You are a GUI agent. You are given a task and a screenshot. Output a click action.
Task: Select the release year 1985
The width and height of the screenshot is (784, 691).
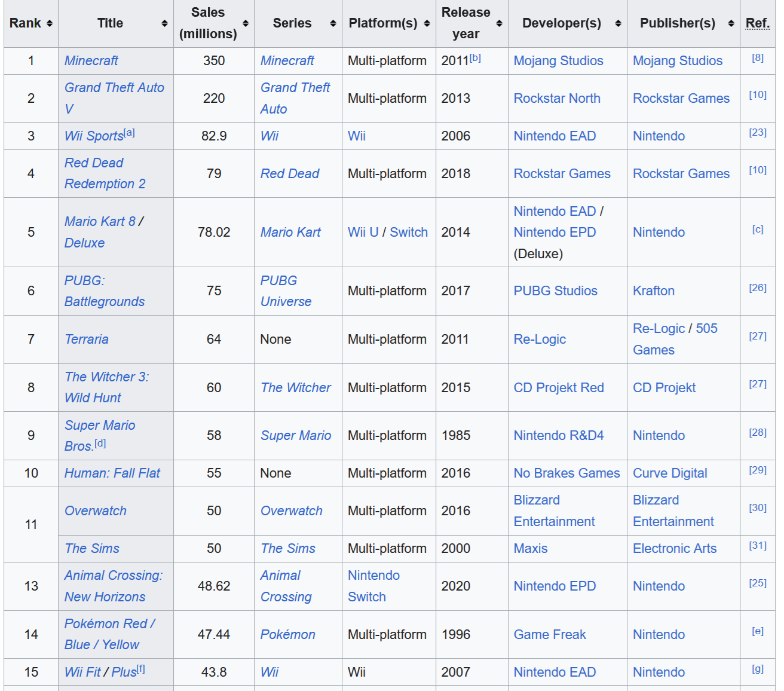pyautogui.click(x=456, y=436)
